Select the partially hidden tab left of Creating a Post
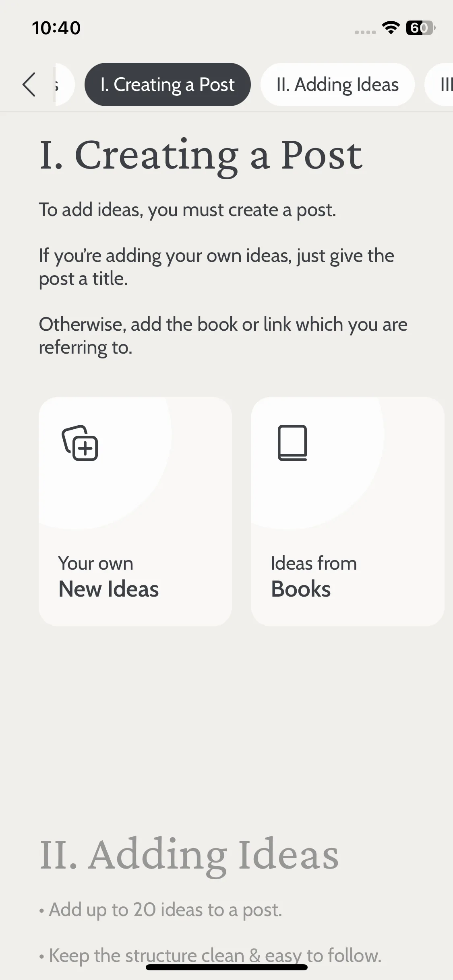This screenshot has height=980, width=453. [x=64, y=84]
